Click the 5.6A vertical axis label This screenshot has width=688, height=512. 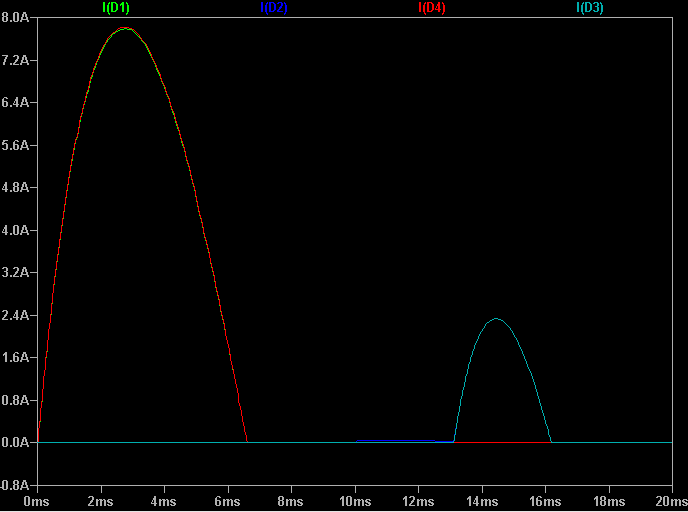(15, 145)
